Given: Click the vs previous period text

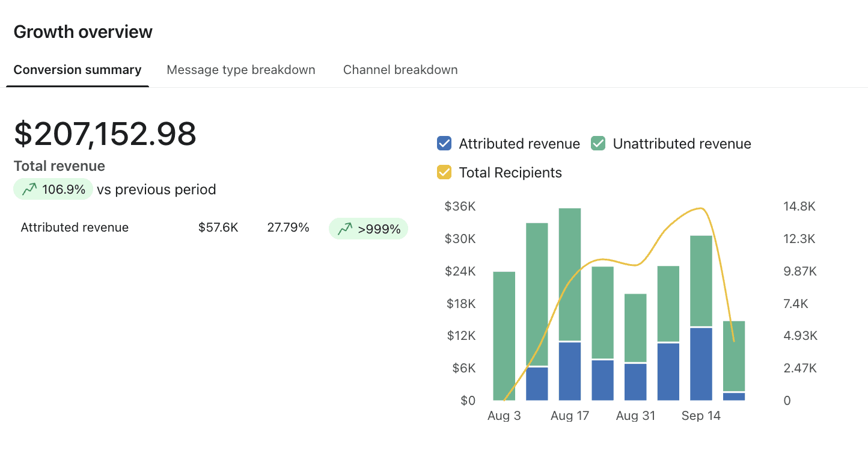Looking at the screenshot, I should pyautogui.click(x=156, y=190).
